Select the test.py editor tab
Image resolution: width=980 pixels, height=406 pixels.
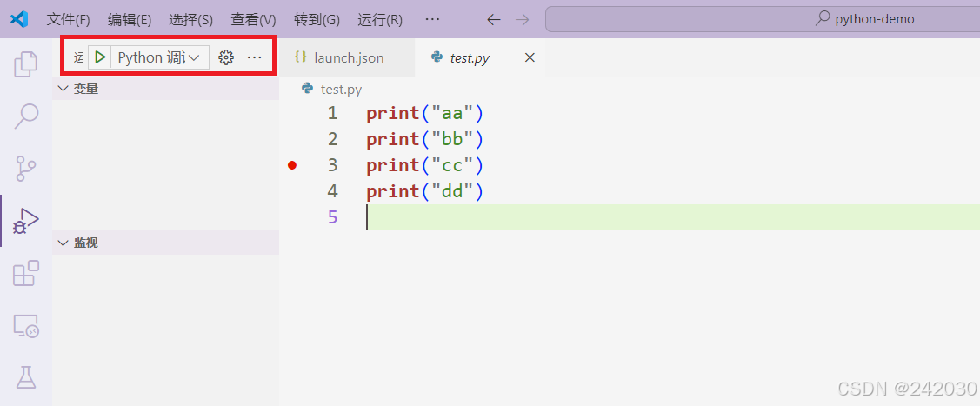pos(480,57)
